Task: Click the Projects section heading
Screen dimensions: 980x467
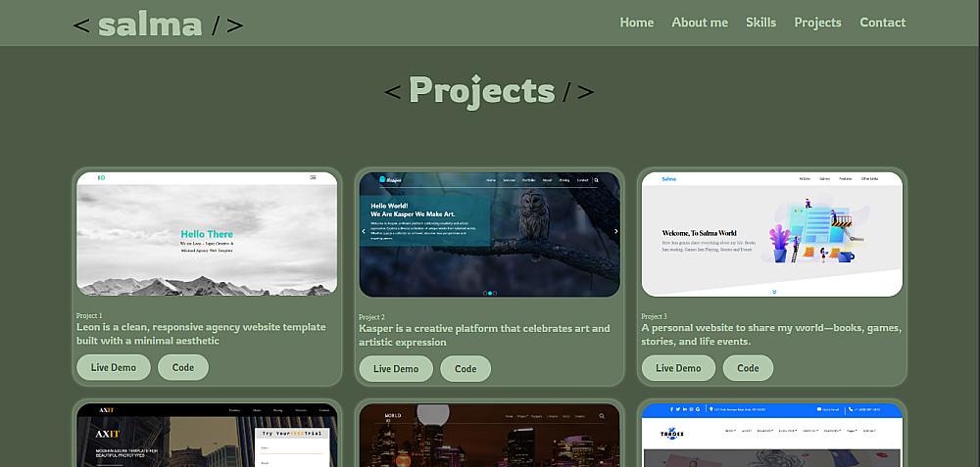Action: click(x=489, y=91)
